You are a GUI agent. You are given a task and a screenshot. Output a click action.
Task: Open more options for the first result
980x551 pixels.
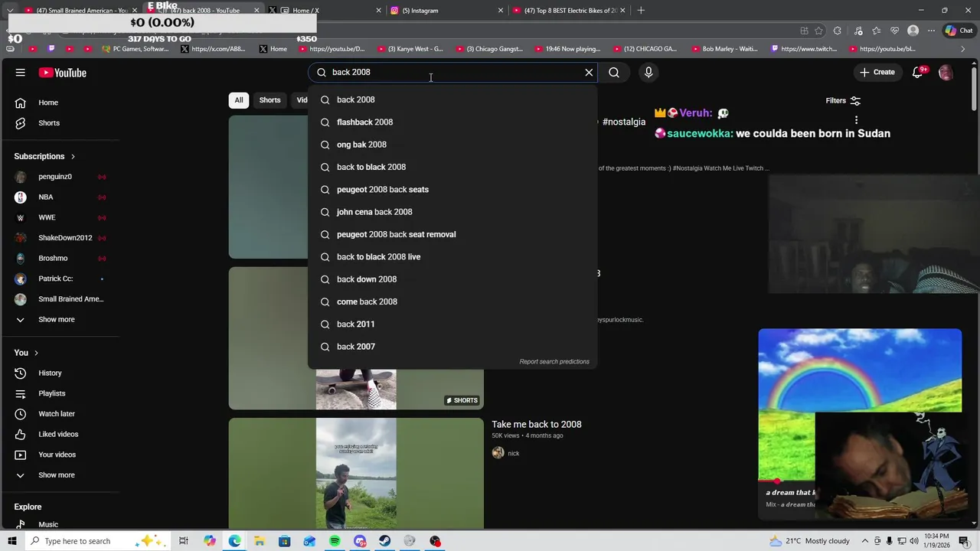pyautogui.click(x=856, y=120)
